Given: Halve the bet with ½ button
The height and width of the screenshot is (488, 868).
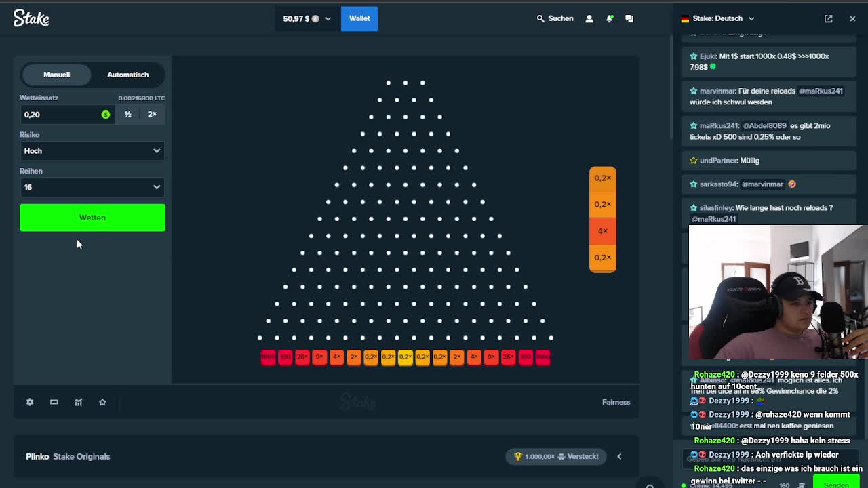Looking at the screenshot, I should 128,114.
